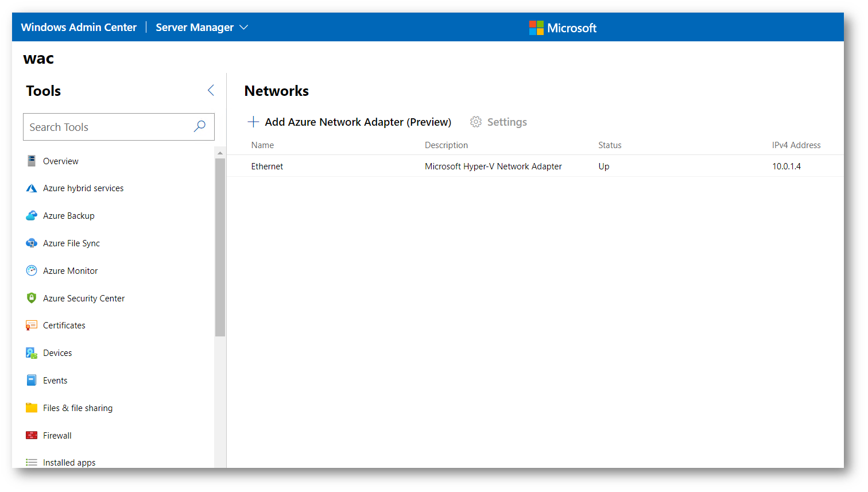The image size is (868, 492).
Task: Click Microsoft Hyper-V Network Adapter description cell
Action: (x=493, y=166)
